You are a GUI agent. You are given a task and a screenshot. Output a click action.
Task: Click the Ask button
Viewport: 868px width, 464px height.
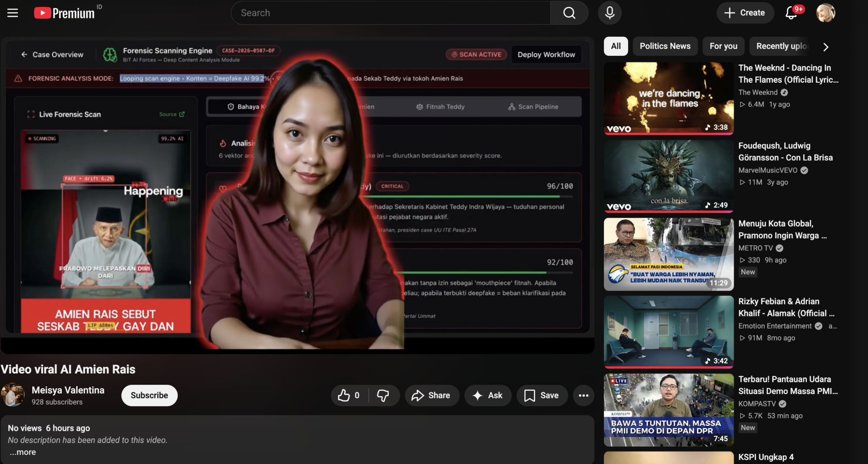(488, 396)
